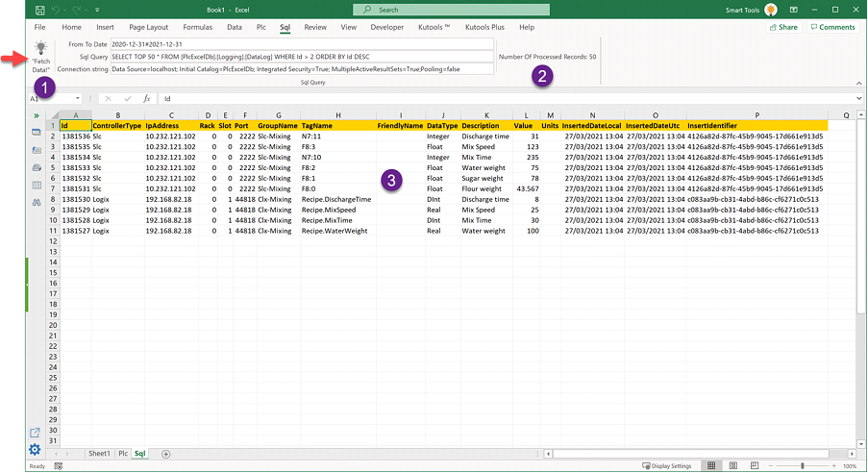Open Find and Replace binoculars icon
Viewport: 868px width, 473px height.
pos(37,202)
